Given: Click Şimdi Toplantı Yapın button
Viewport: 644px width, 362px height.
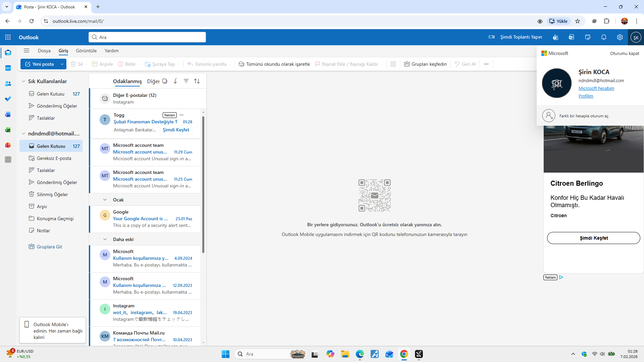Looking at the screenshot, I should click(516, 37).
